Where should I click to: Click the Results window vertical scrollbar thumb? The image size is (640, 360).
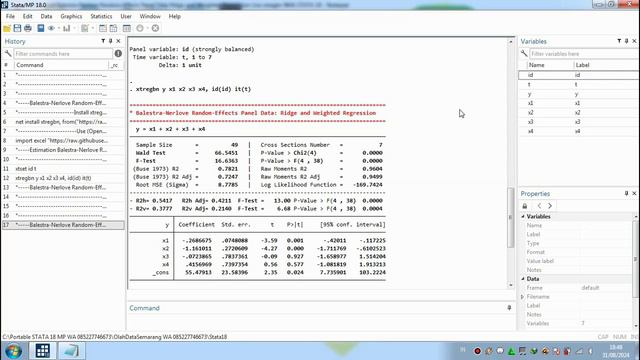coord(511,217)
